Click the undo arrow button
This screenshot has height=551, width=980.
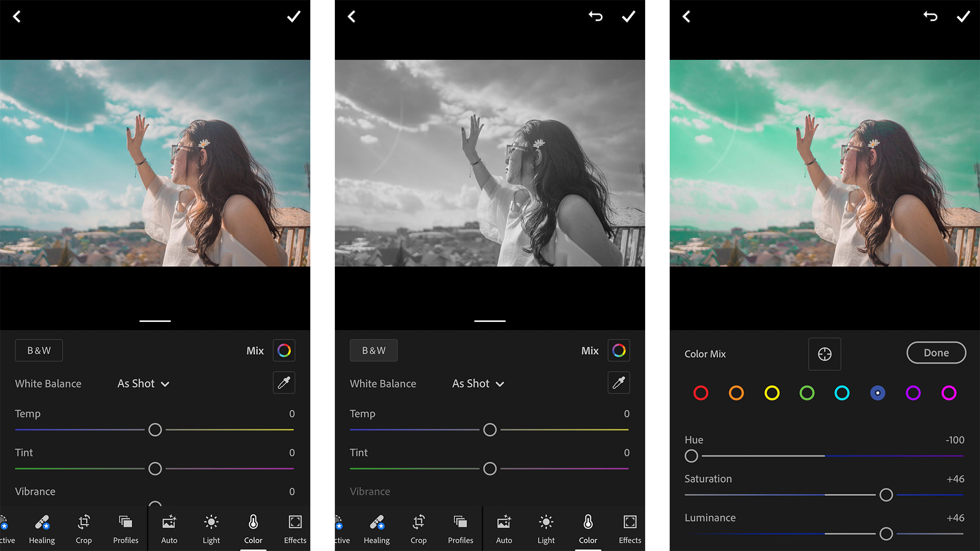(x=595, y=16)
